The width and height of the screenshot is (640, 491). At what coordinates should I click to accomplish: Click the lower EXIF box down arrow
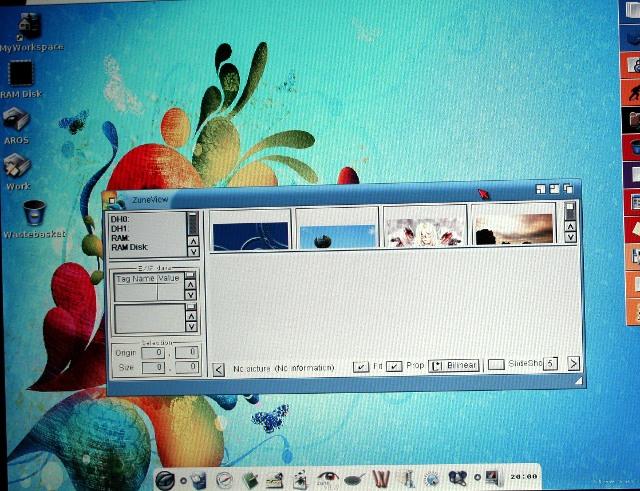click(191, 327)
